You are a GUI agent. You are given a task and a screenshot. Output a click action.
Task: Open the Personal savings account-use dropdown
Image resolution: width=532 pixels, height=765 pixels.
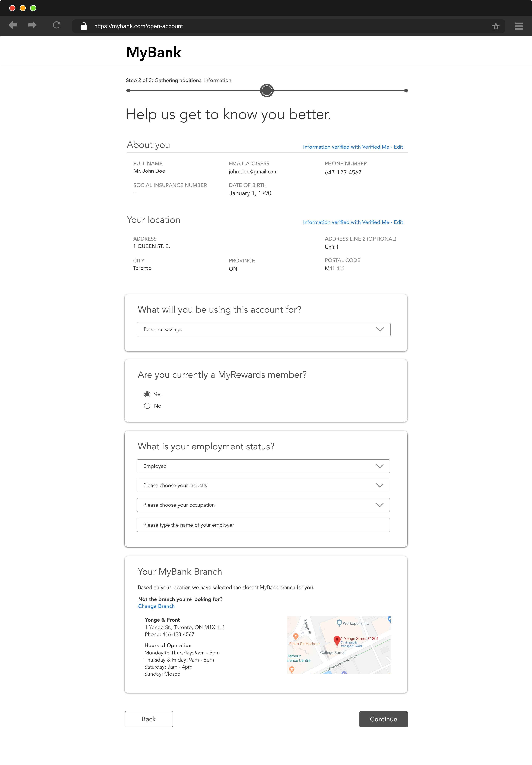(x=263, y=329)
